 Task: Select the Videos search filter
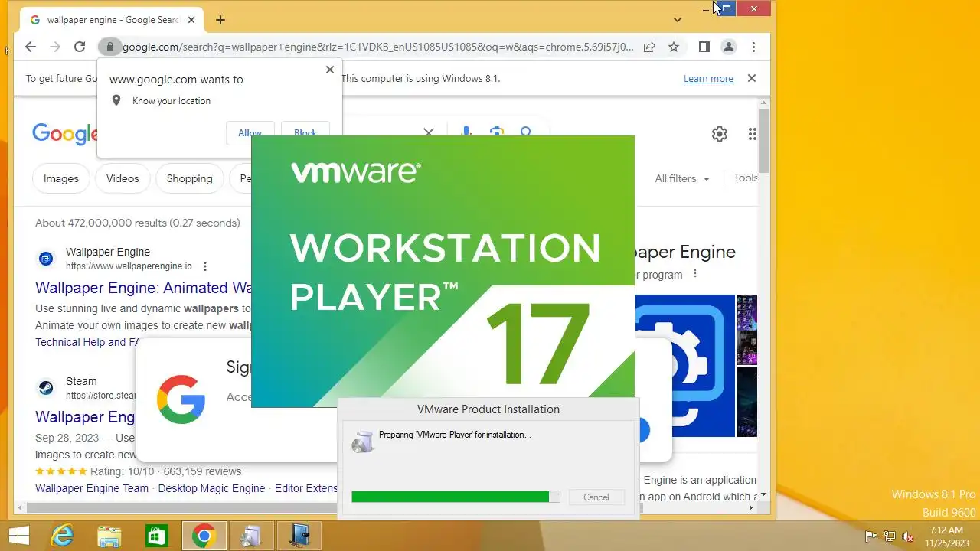(x=122, y=178)
